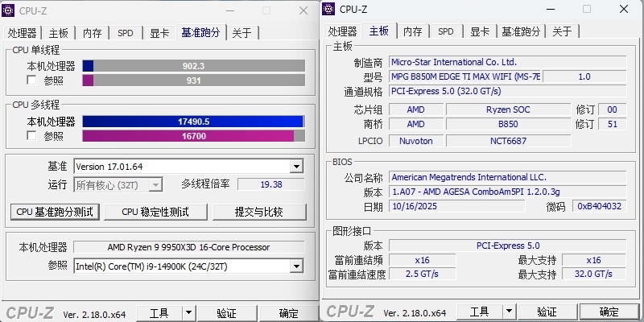Switch to the 处理器 tab in the benchmark window

(x=23, y=33)
